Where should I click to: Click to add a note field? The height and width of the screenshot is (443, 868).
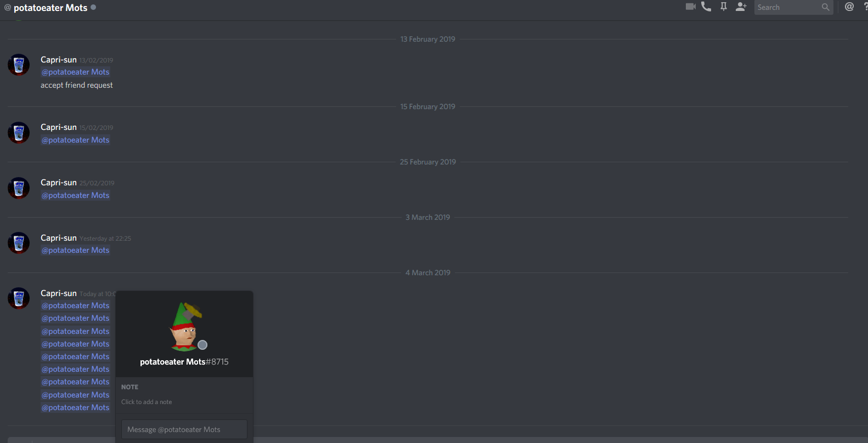tap(184, 402)
